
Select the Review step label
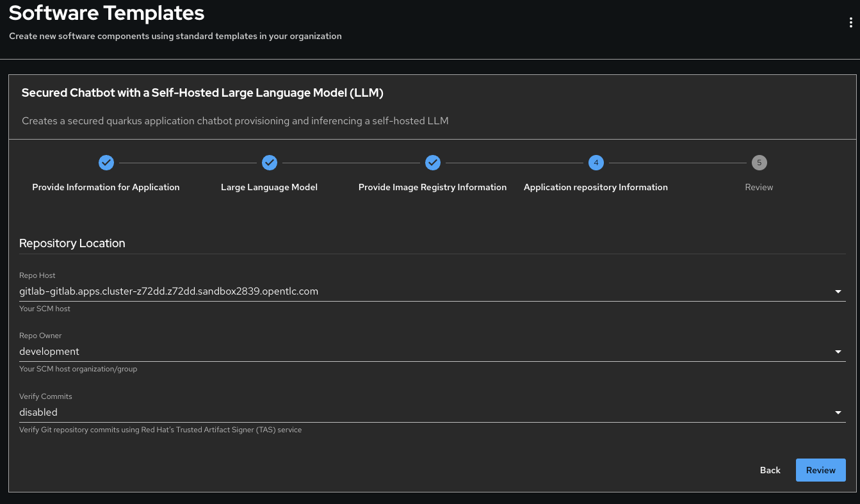759,187
